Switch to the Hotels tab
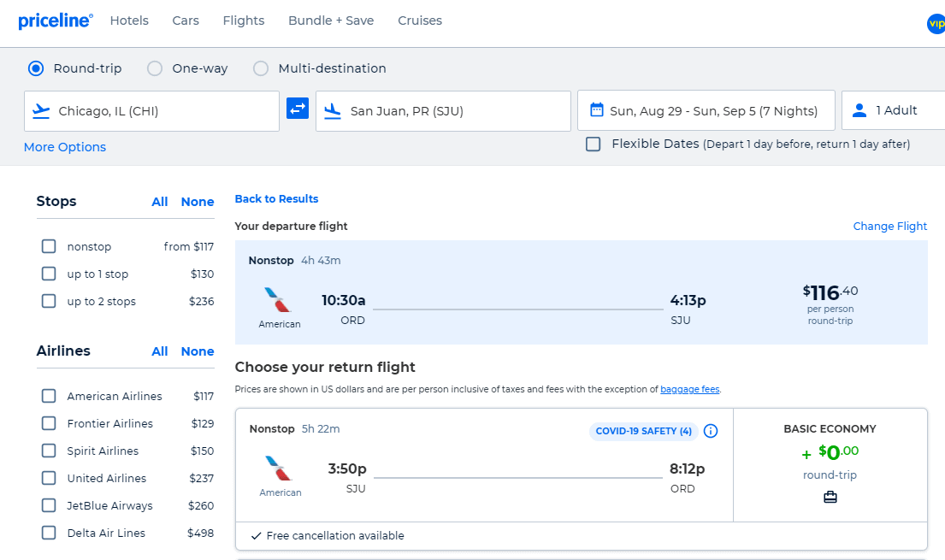This screenshot has height=560, width=945. coord(129,20)
